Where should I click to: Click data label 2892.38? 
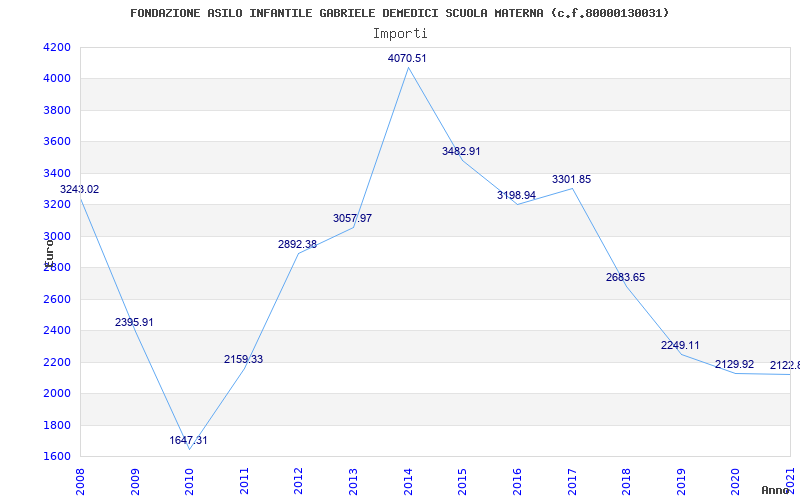(297, 244)
